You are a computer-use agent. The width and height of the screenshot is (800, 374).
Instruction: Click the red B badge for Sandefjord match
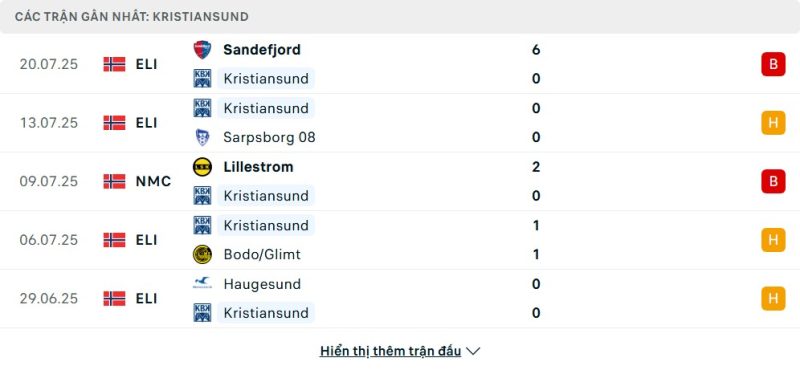[x=773, y=64]
